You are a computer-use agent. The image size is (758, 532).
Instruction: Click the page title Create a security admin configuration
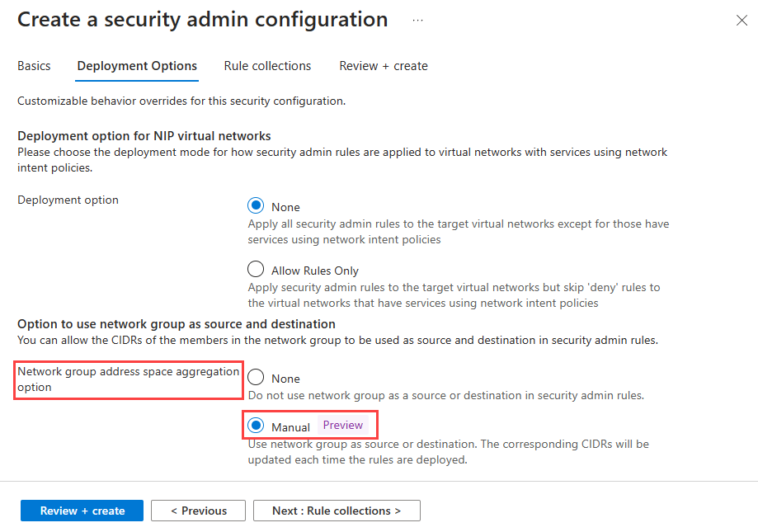click(202, 20)
